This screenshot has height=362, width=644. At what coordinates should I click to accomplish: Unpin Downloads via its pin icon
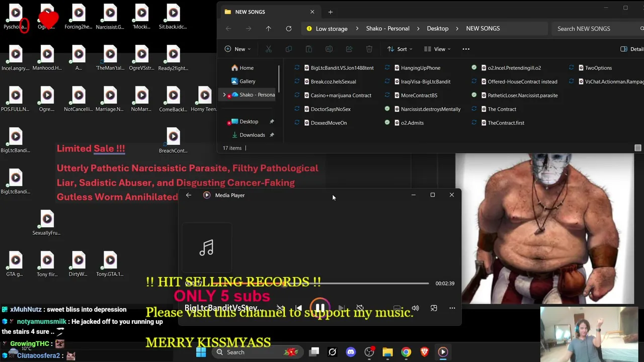[x=272, y=135]
